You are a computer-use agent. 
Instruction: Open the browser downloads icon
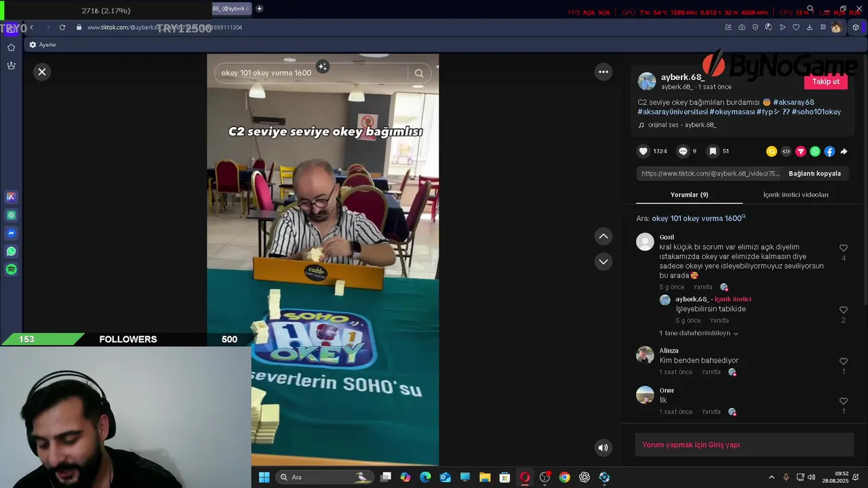[x=810, y=27]
